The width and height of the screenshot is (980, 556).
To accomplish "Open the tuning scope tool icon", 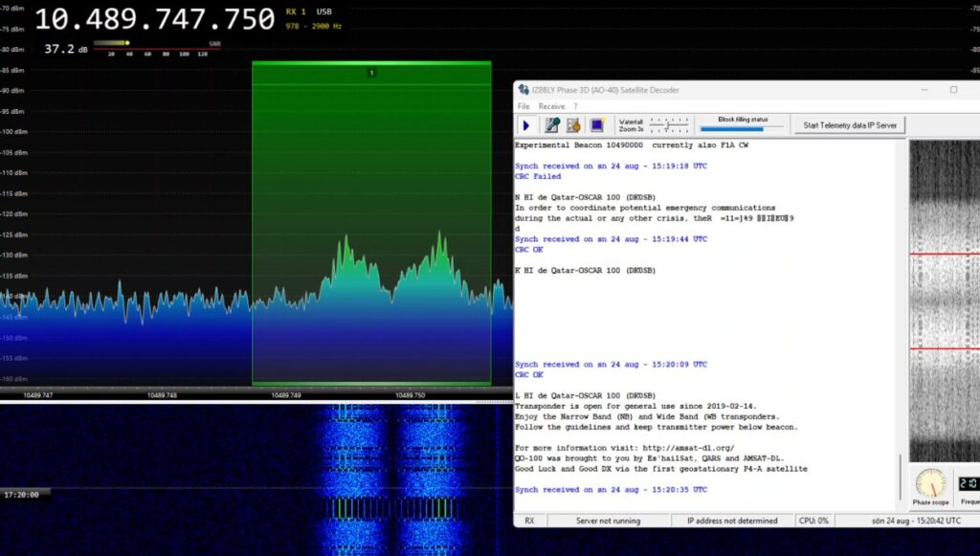I will 549,124.
